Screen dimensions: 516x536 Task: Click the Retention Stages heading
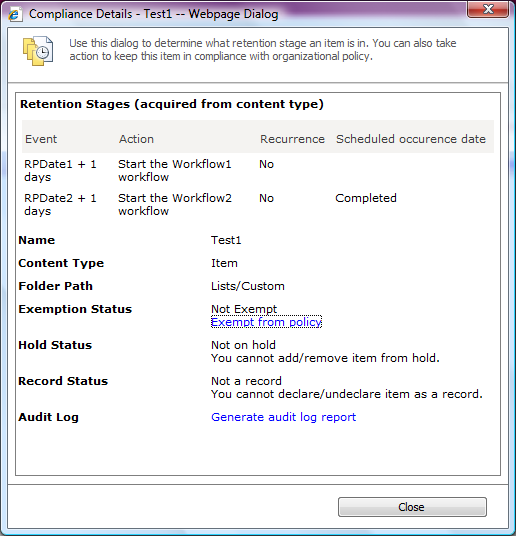point(172,104)
